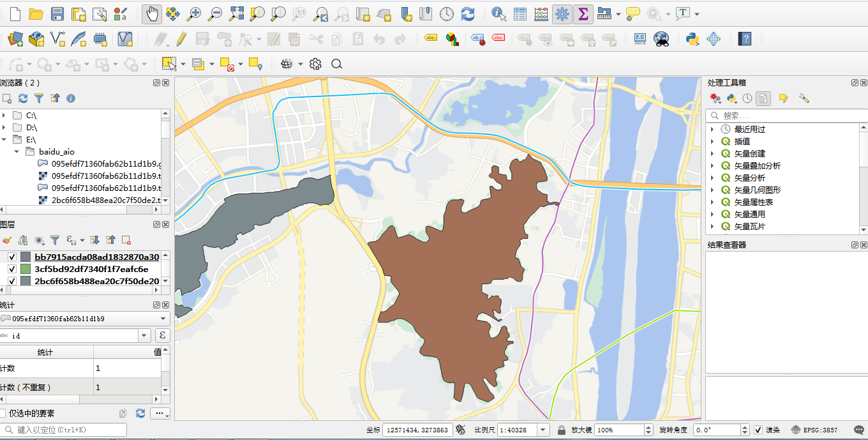Select the Zoom In tool
The width and height of the screenshot is (868, 440).
click(x=194, y=13)
